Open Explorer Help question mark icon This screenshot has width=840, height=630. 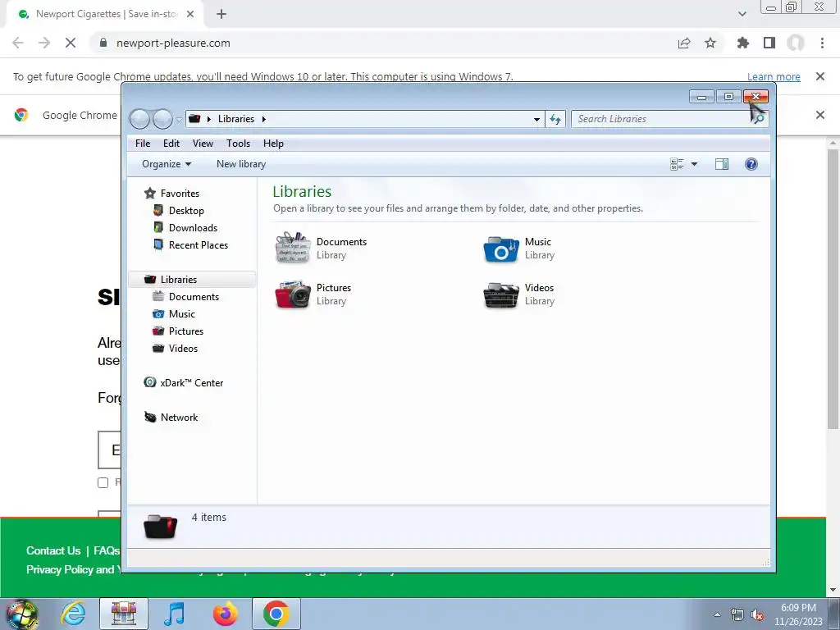(751, 164)
